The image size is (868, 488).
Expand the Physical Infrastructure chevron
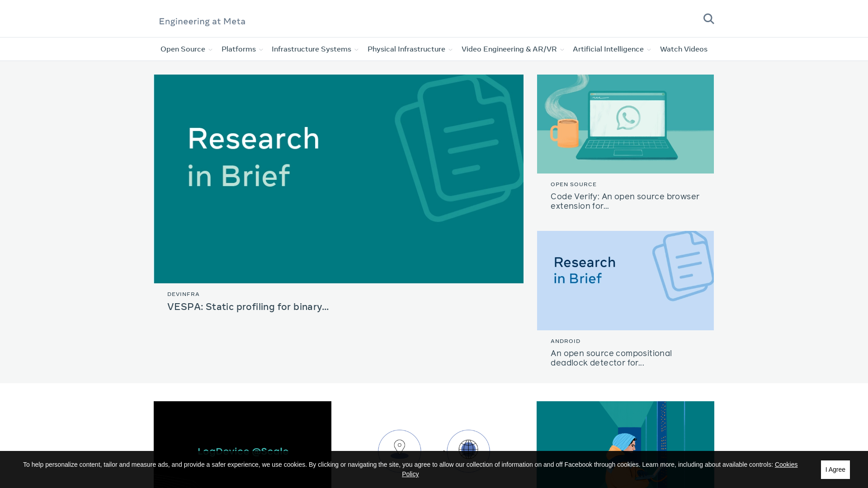coord(450,50)
